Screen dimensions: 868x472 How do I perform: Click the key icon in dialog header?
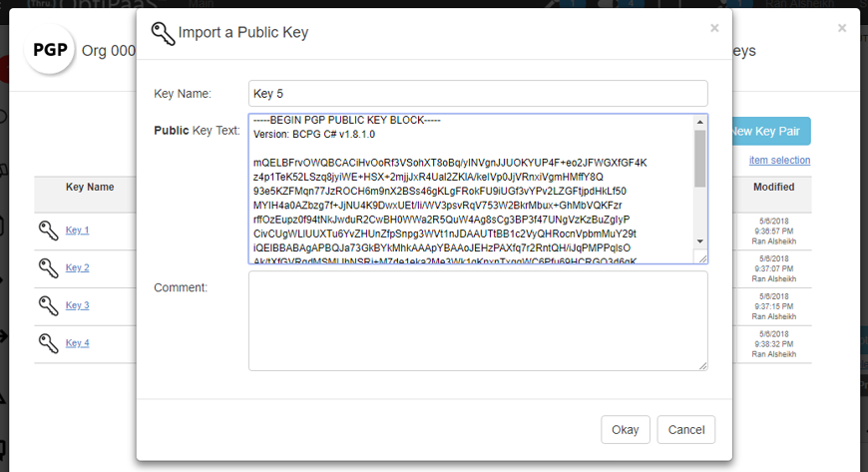[x=163, y=33]
